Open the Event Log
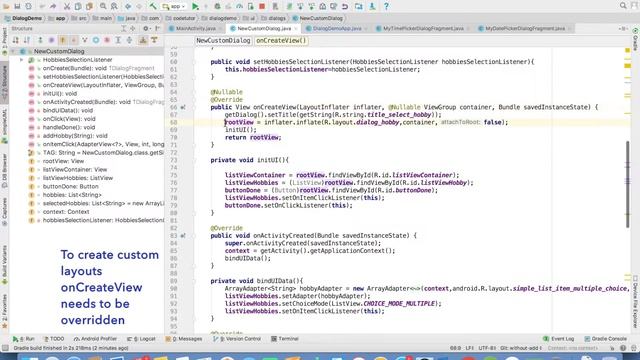This screenshot has width=640, height=360. tap(558, 339)
